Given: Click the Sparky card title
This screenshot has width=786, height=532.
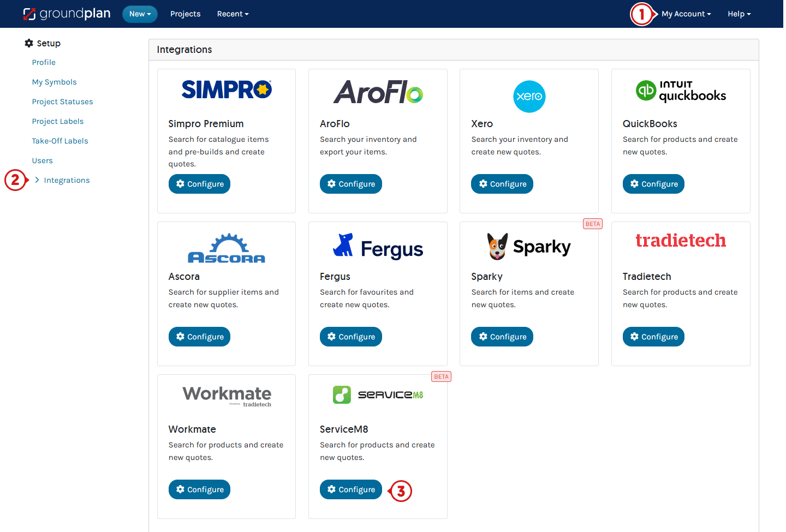Looking at the screenshot, I should pyautogui.click(x=487, y=277).
